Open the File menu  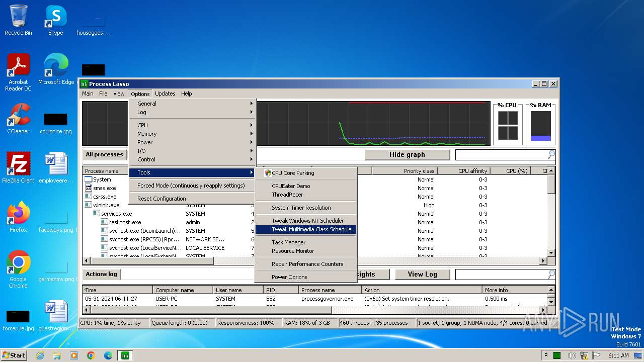(103, 94)
